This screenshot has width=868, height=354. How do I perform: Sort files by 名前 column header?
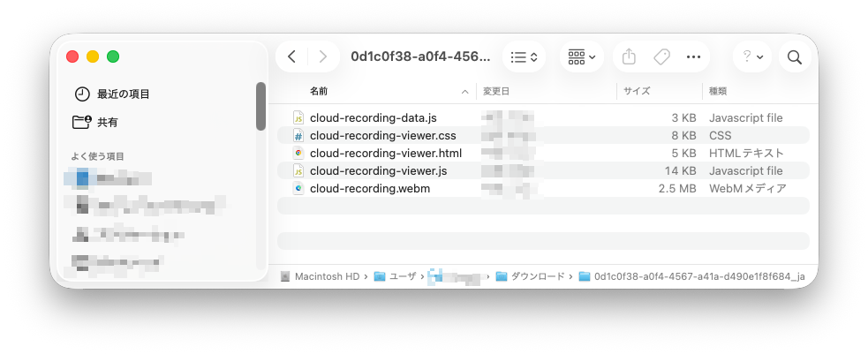pos(319,91)
